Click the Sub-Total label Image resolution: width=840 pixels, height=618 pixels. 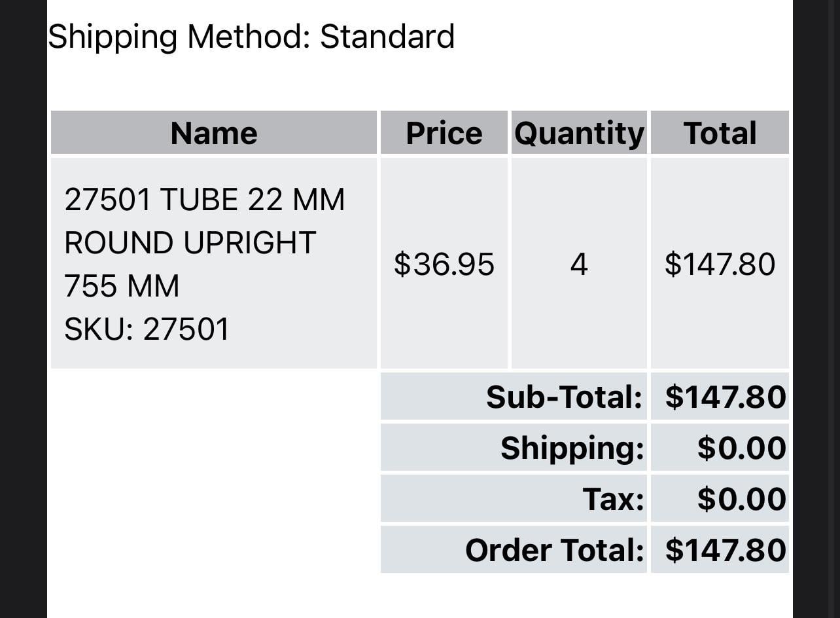click(564, 397)
